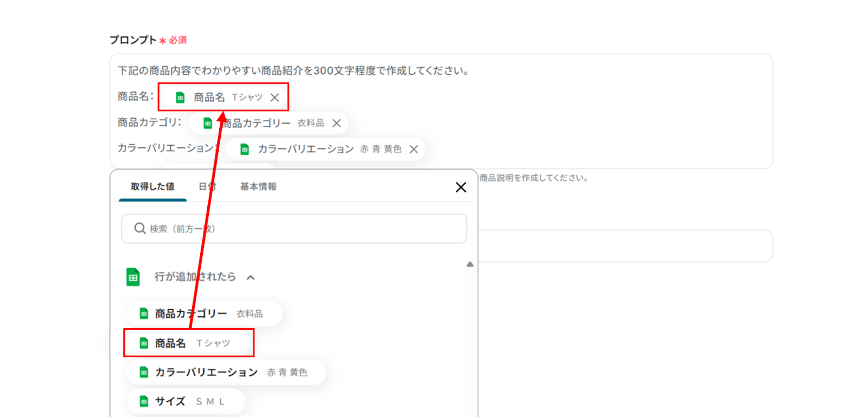Click the sheet icon in prompt's カラーバリエーション chip

245,149
